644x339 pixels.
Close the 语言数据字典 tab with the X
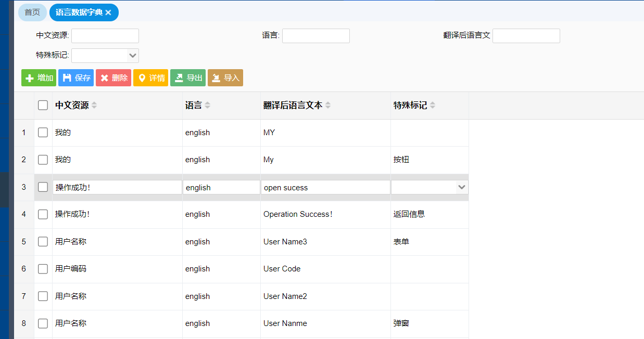[108, 12]
